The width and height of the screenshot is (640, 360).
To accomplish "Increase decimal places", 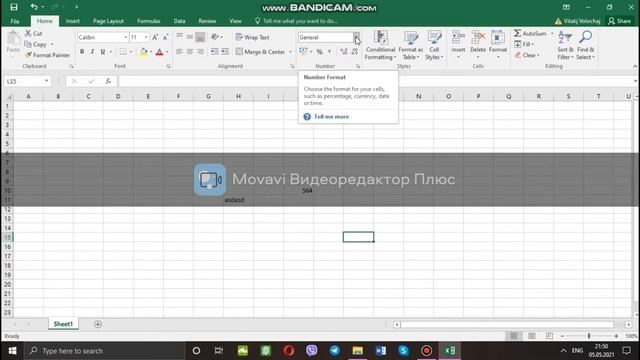I will click(344, 51).
